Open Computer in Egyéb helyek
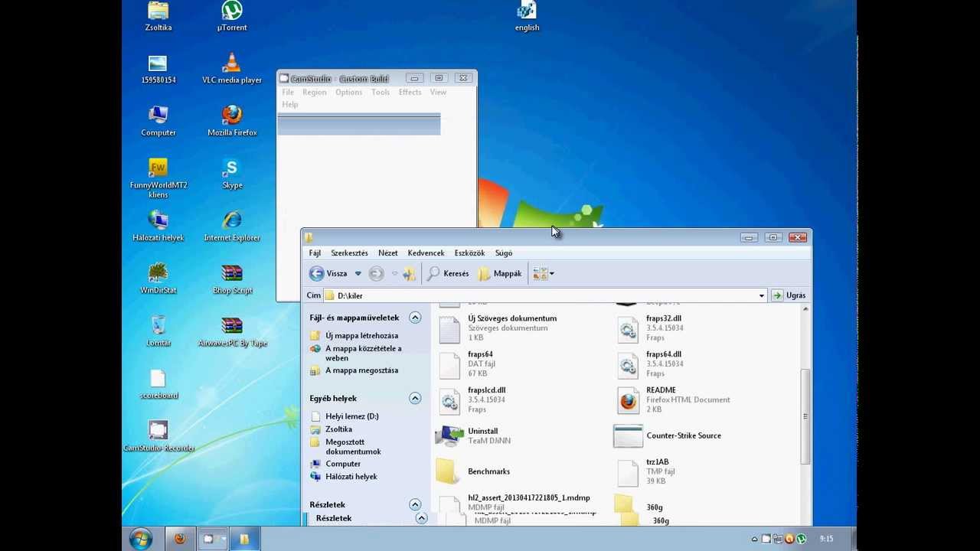980x551 pixels. [x=342, y=464]
